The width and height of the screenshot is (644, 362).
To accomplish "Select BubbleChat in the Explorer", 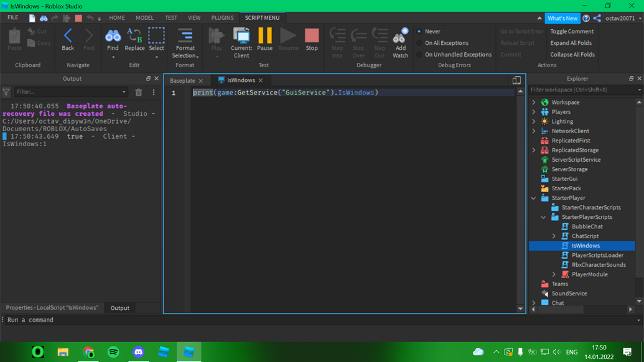I will point(587,226).
